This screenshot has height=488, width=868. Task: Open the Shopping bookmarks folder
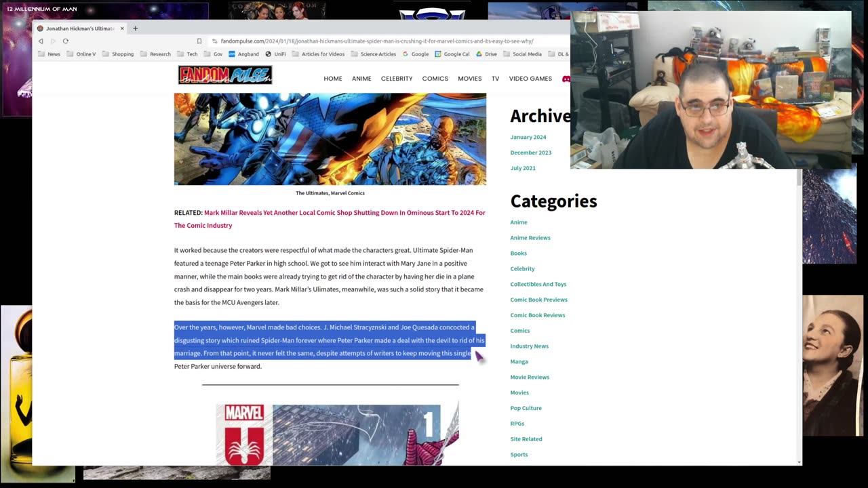click(117, 54)
